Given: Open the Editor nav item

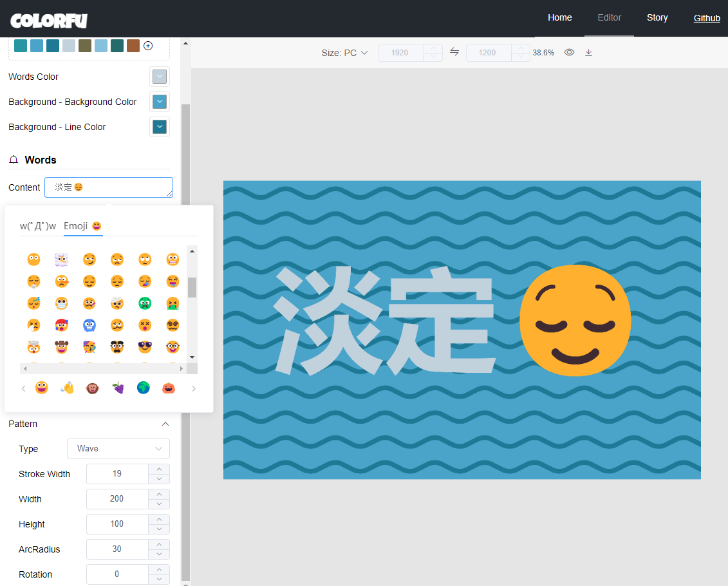Looking at the screenshot, I should (x=609, y=17).
